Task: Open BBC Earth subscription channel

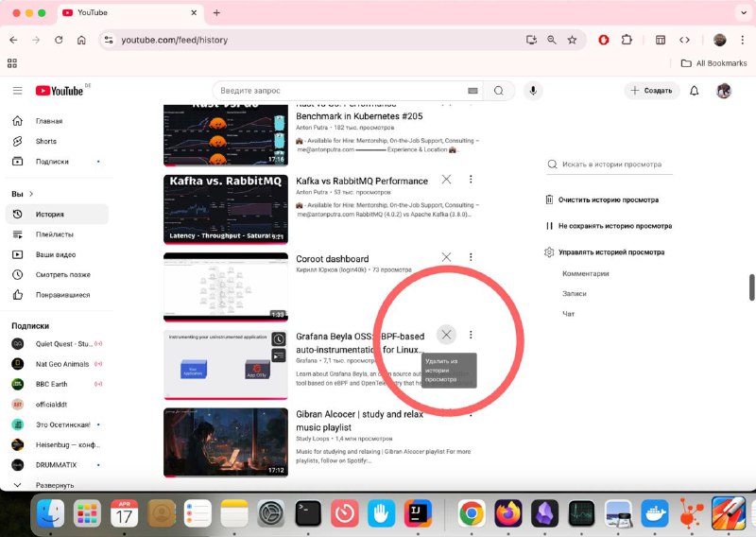Action: [x=57, y=385]
